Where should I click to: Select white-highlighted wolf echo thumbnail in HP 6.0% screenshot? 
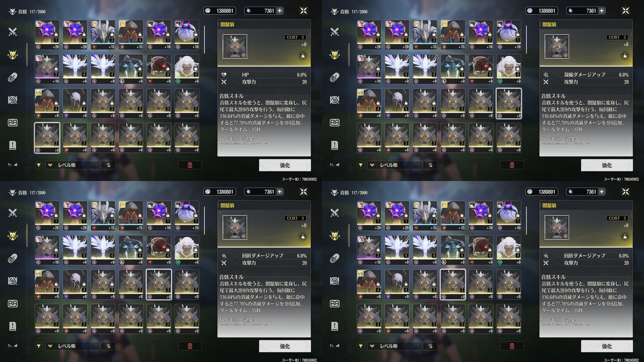[47, 138]
